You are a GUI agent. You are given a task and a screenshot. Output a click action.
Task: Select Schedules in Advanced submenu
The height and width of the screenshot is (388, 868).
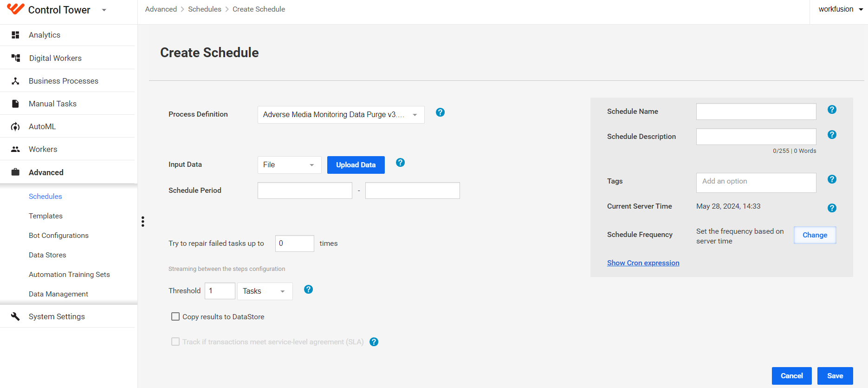[45, 197]
